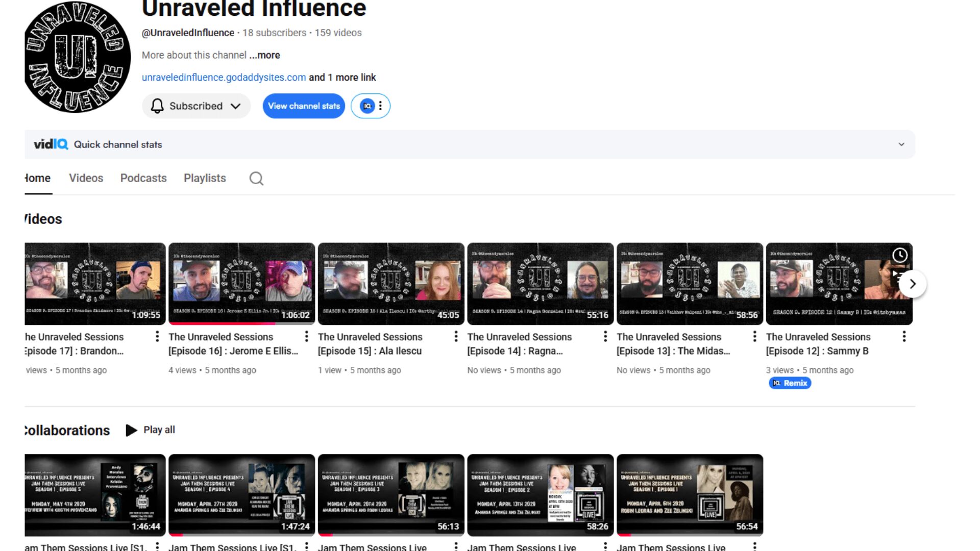Switch to the Videos tab

[86, 178]
